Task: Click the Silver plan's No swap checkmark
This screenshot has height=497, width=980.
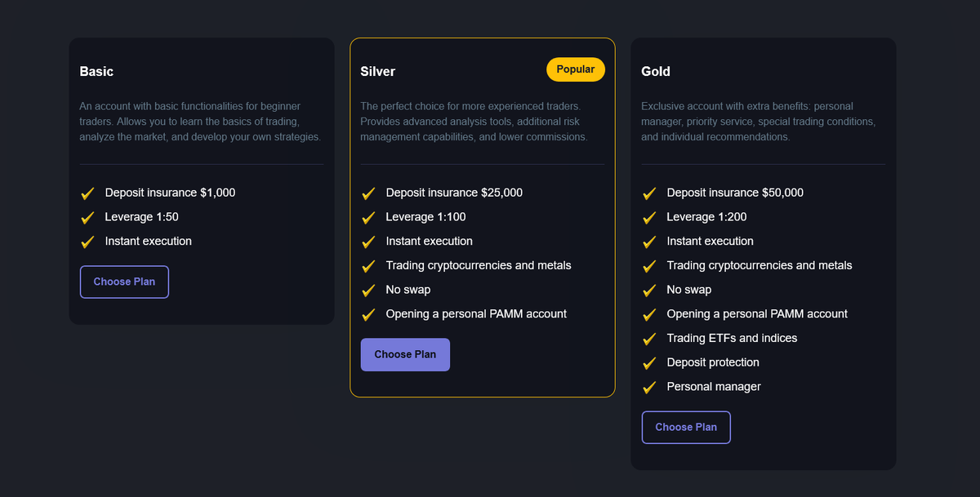Action: click(368, 291)
